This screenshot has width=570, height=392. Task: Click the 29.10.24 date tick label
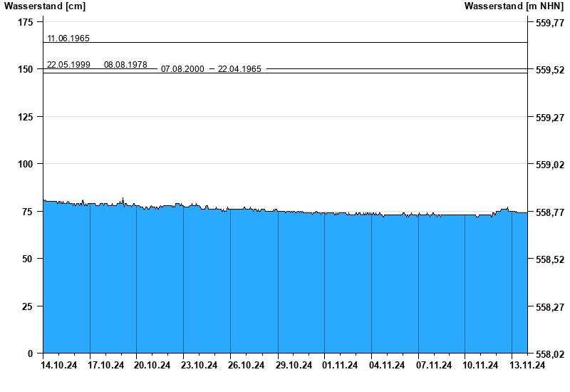(294, 366)
